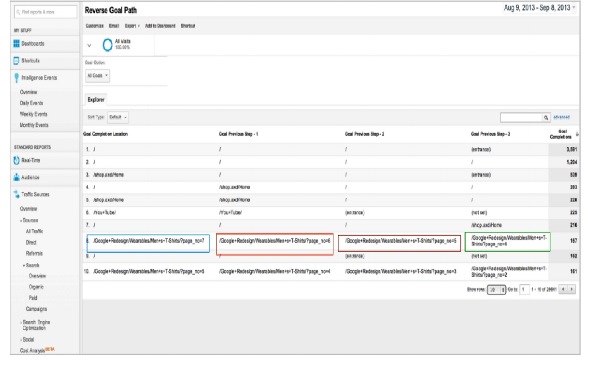600x368 pixels.
Task: Click Goal Previous Step - 2 header
Action: pyautogui.click(x=364, y=134)
